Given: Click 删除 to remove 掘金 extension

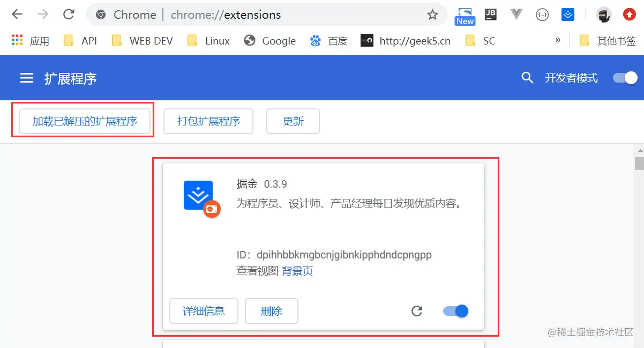Looking at the screenshot, I should pyautogui.click(x=272, y=311).
